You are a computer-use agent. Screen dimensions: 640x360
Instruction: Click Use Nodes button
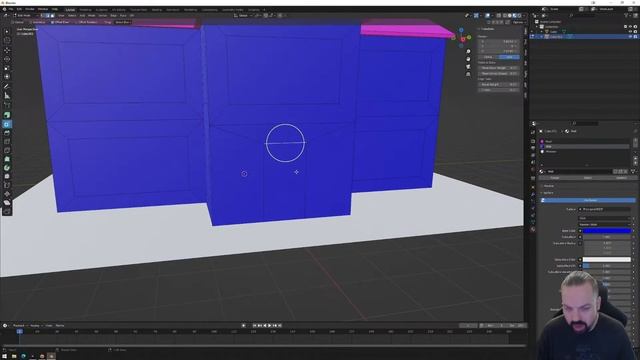tap(588, 200)
